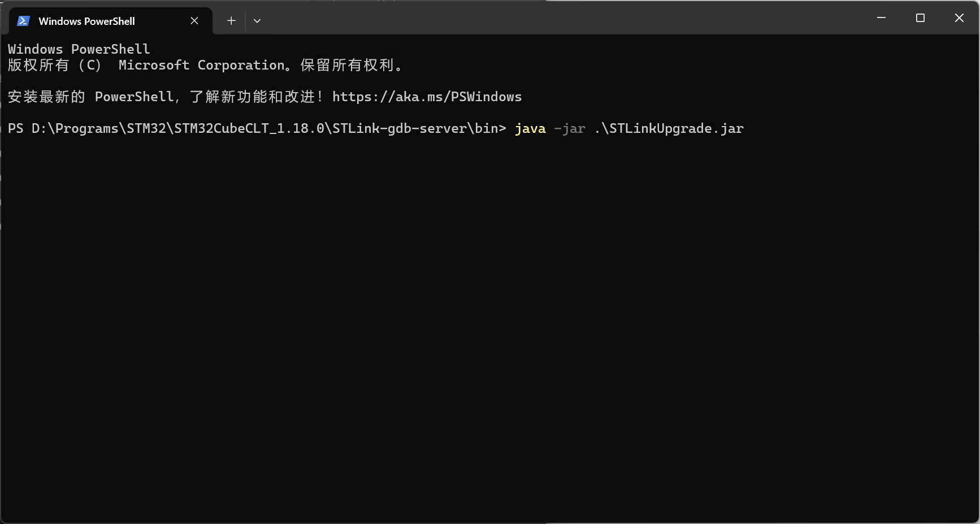The image size is (980, 524).
Task: Close the terminal window
Action: [959, 18]
